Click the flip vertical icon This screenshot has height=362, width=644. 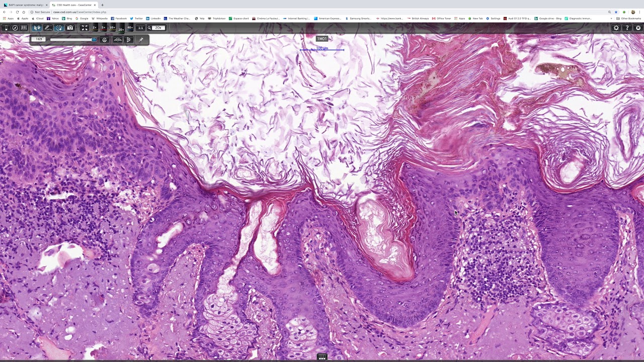[129, 40]
